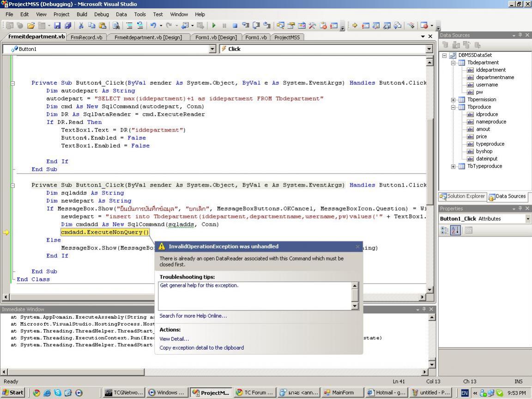Click the Open File folder toolbar icon

pos(31,25)
